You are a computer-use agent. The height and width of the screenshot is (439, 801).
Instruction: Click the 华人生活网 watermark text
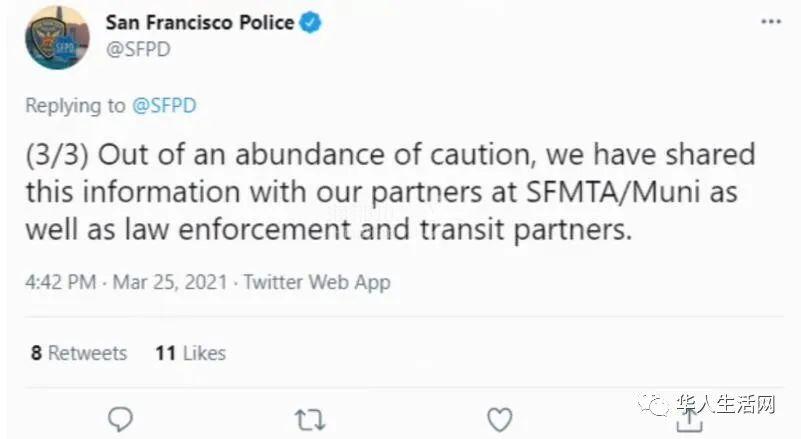(x=725, y=404)
